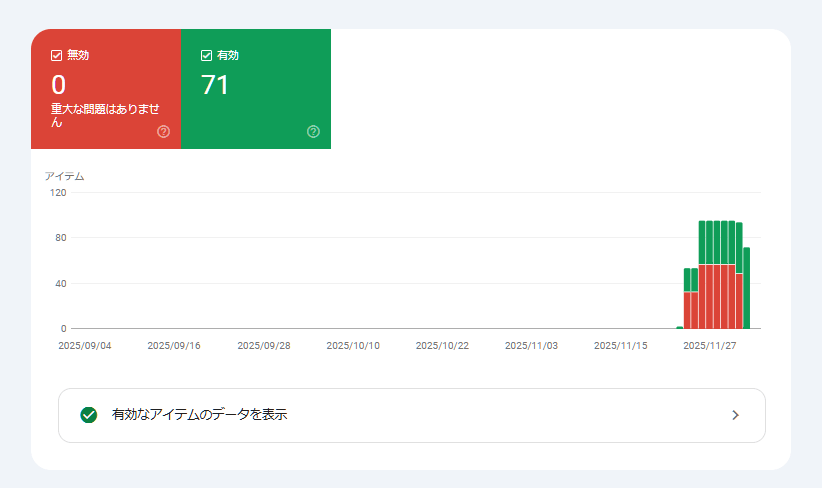The width and height of the screenshot is (822, 488).
Task: Click the 2025/11/27 date axis label
Action: pos(708,346)
